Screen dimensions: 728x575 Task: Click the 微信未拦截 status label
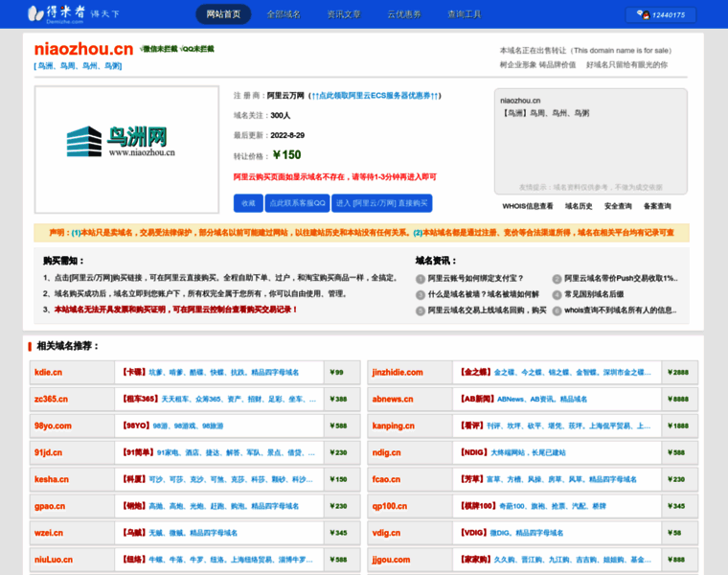tap(158, 49)
